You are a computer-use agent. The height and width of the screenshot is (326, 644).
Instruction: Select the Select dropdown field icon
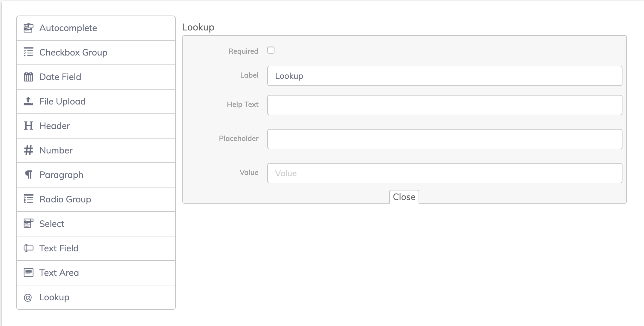point(28,224)
